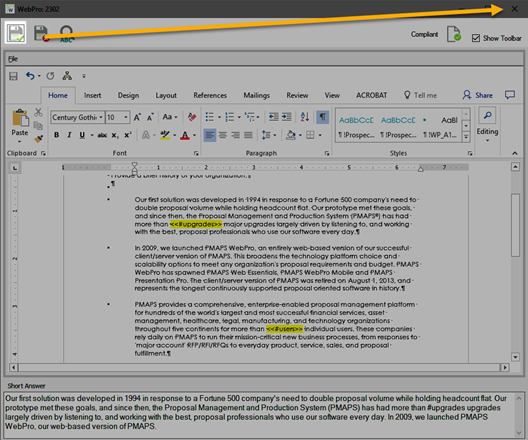Click the quick access Save icon

coord(13,76)
